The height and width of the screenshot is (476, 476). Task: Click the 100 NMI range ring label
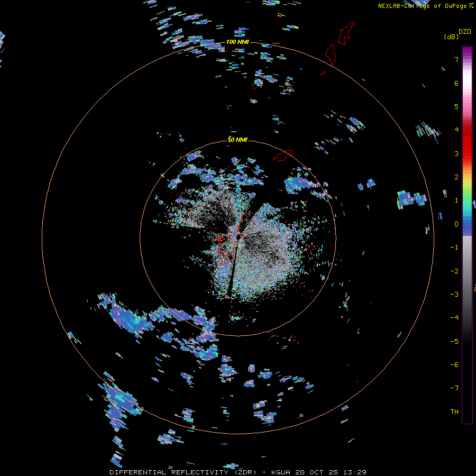tap(237, 42)
